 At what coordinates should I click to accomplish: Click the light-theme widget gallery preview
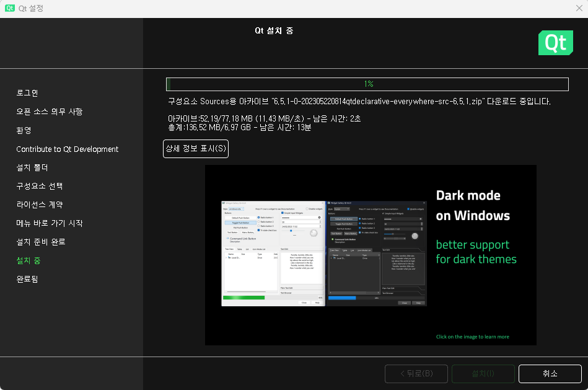tap(273, 254)
